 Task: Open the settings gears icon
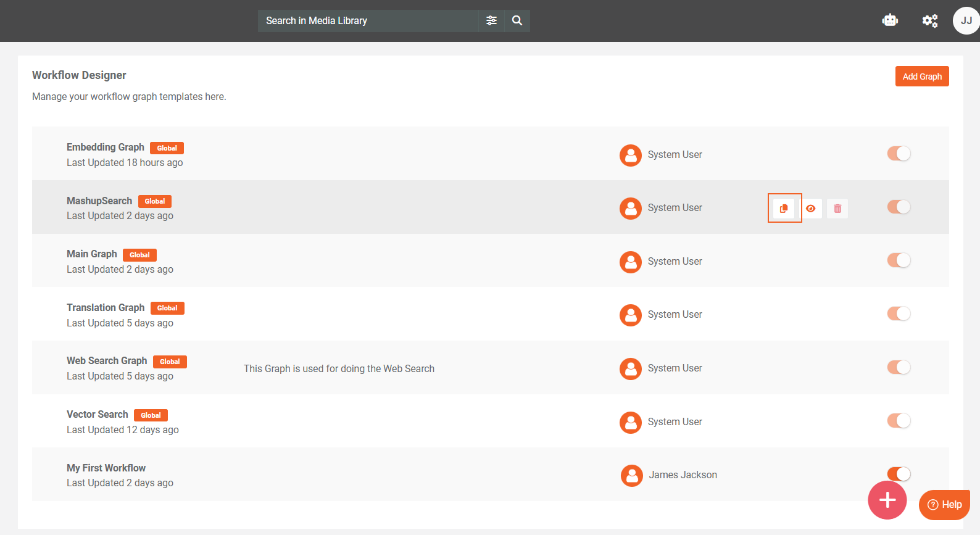click(x=929, y=21)
